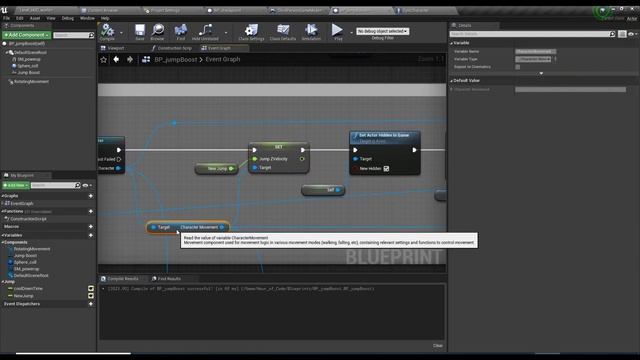Viewport: 640px width, 360px height.
Task: Click the Play button in toolbar
Action: coord(338,32)
